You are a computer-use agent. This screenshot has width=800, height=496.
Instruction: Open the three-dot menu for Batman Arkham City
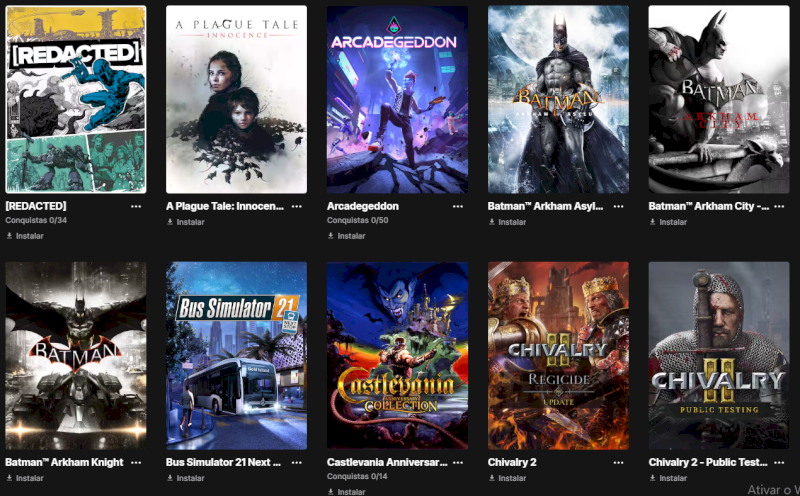pyautogui.click(x=779, y=206)
